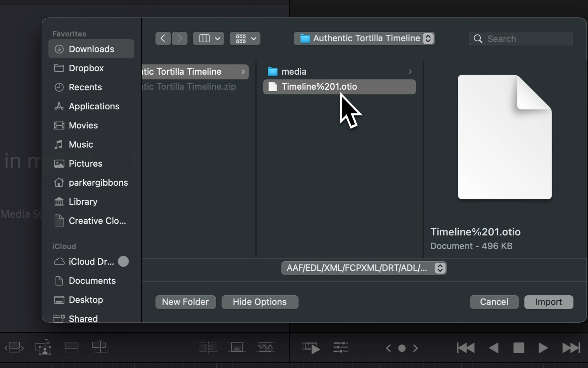Select the Authentic Tortilla Timeline folder row

click(x=195, y=72)
